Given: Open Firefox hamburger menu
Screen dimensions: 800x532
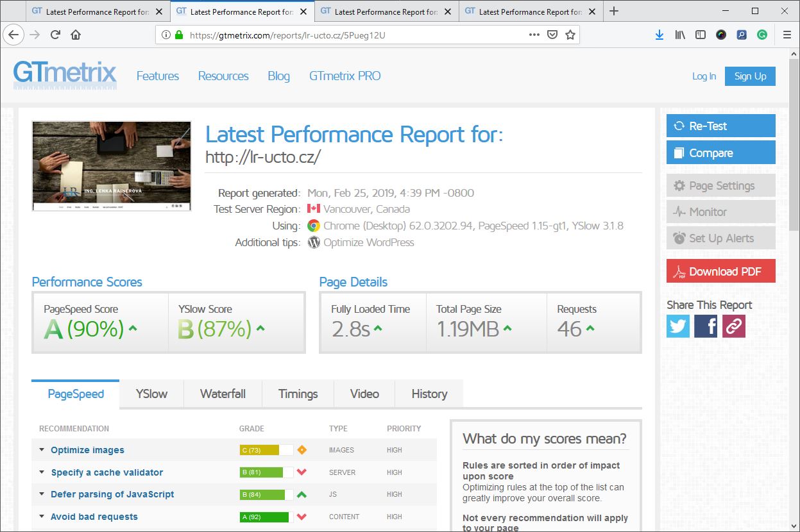Looking at the screenshot, I should (x=787, y=35).
